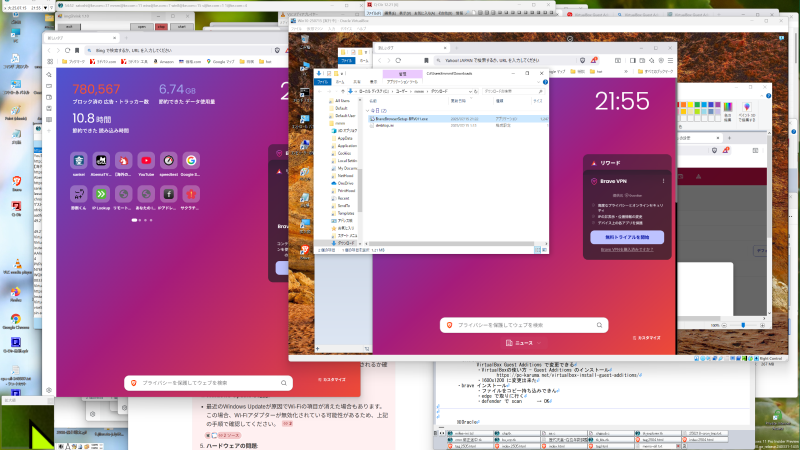800x450 pixels.
Task: Select 管理 contextual tab in Explorer
Action: click(403, 74)
